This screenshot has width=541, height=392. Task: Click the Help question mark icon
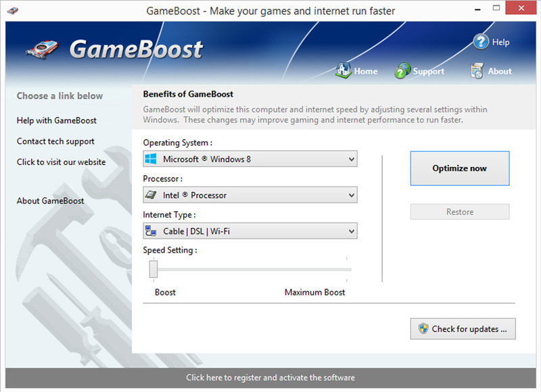pyautogui.click(x=481, y=42)
